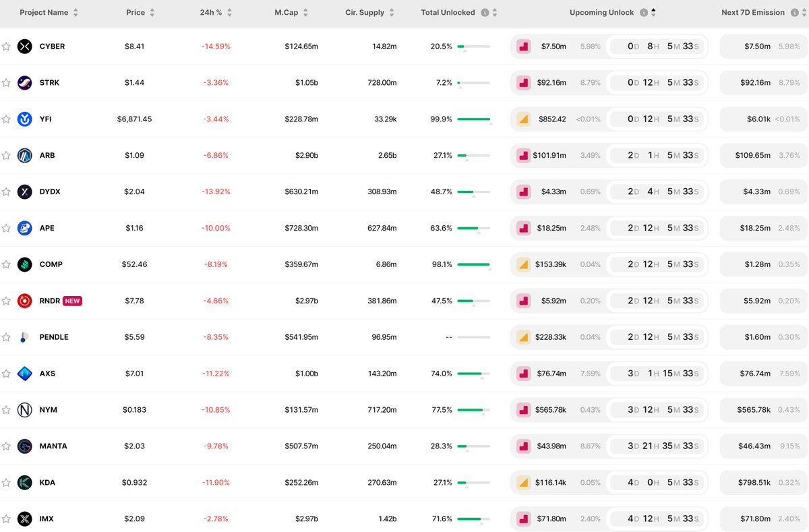Click the red cliff unlock icon for STRK
Image resolution: width=809 pixels, height=532 pixels.
pyautogui.click(x=522, y=83)
